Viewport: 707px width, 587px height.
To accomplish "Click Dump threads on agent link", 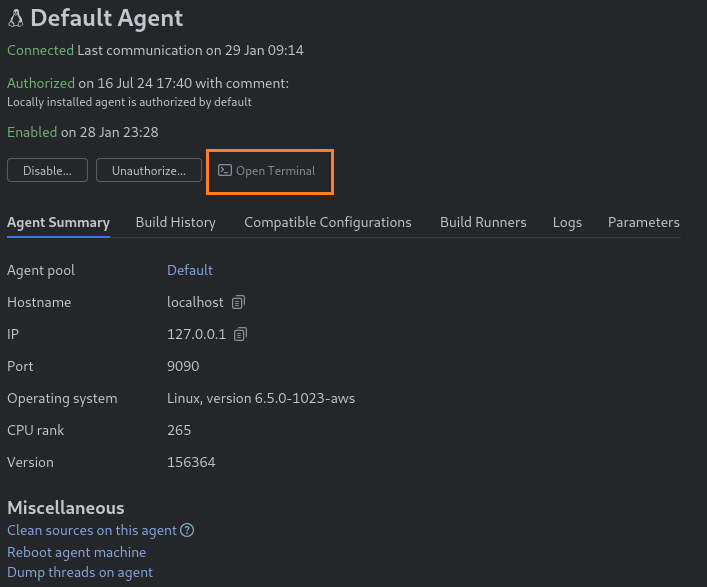I will pos(80,572).
